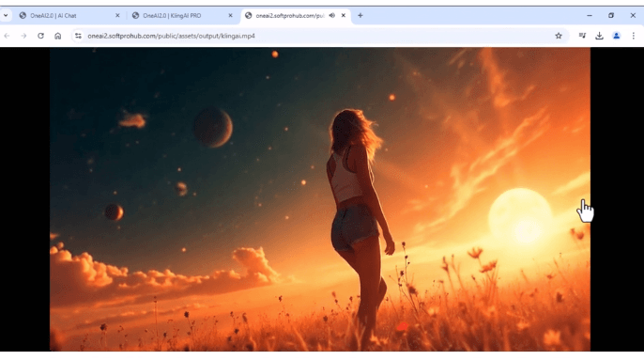Mute the tab via speaker icon
644x360 pixels.
(332, 16)
